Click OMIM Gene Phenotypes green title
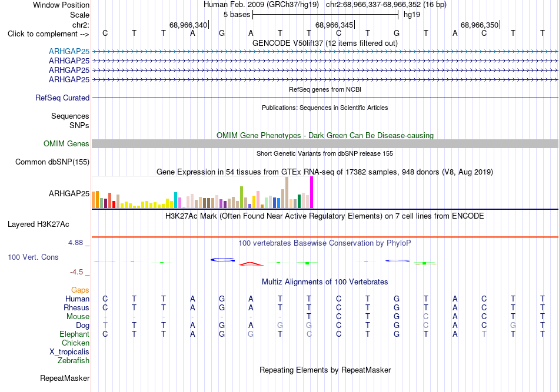Image resolution: width=559 pixels, height=392 pixels. (325, 135)
